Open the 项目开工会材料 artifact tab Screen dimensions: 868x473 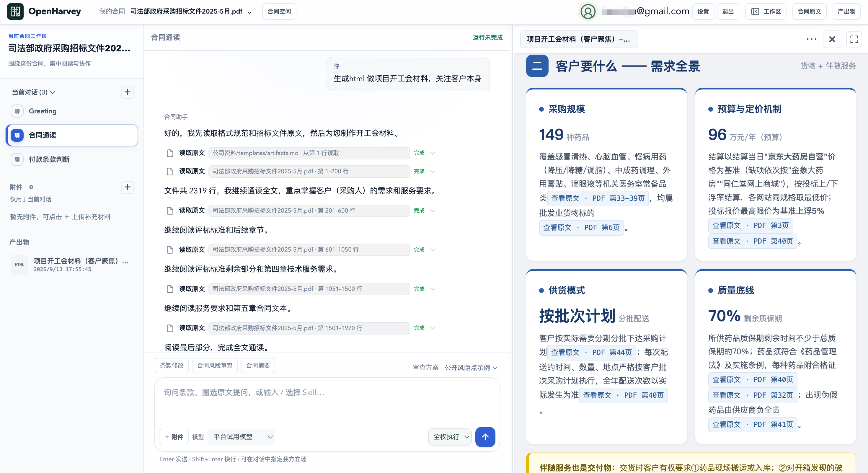click(x=579, y=39)
